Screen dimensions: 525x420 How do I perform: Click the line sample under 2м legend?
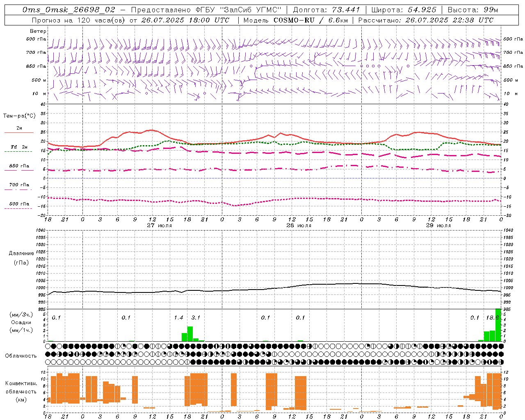[x=19, y=133]
